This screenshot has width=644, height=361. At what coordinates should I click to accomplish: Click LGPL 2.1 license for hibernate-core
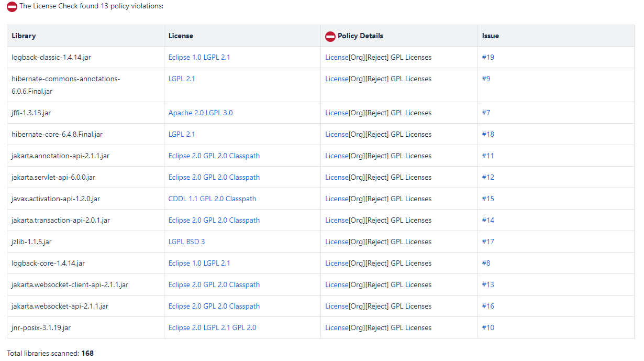coord(181,134)
